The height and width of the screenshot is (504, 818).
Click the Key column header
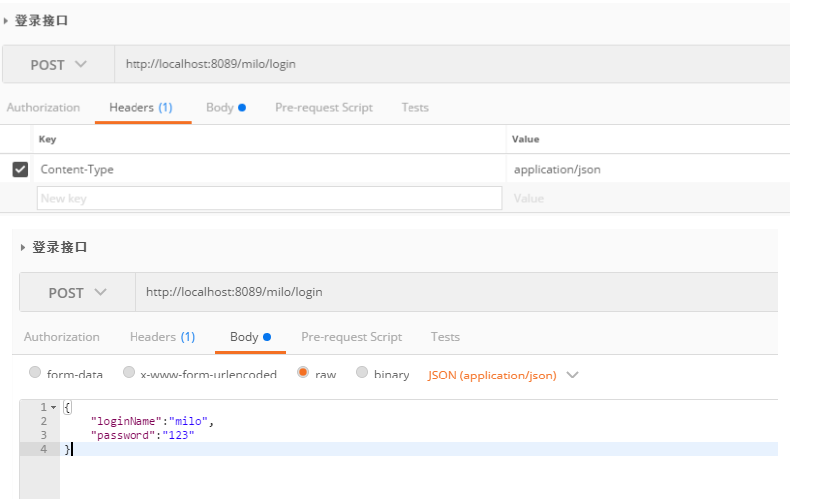point(47,139)
